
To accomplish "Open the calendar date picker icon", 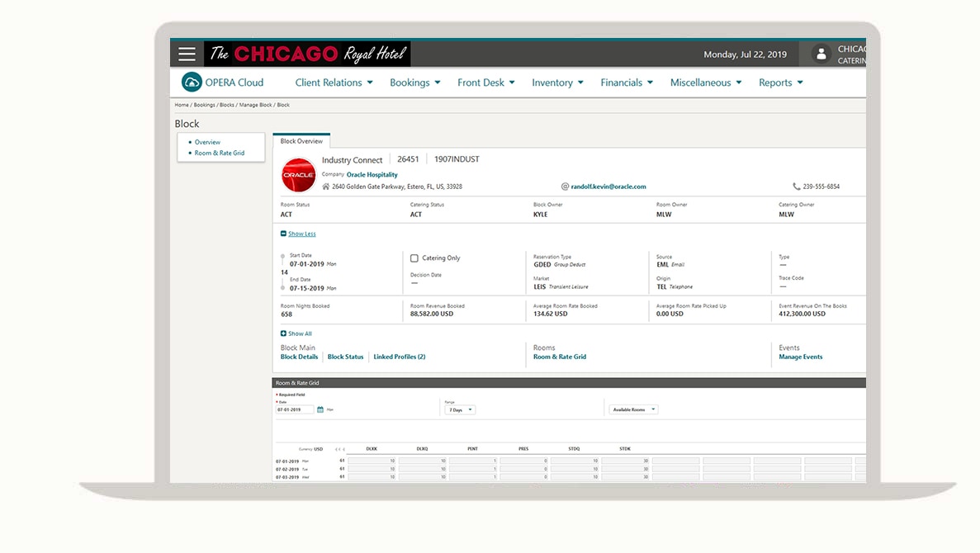I will pos(320,409).
